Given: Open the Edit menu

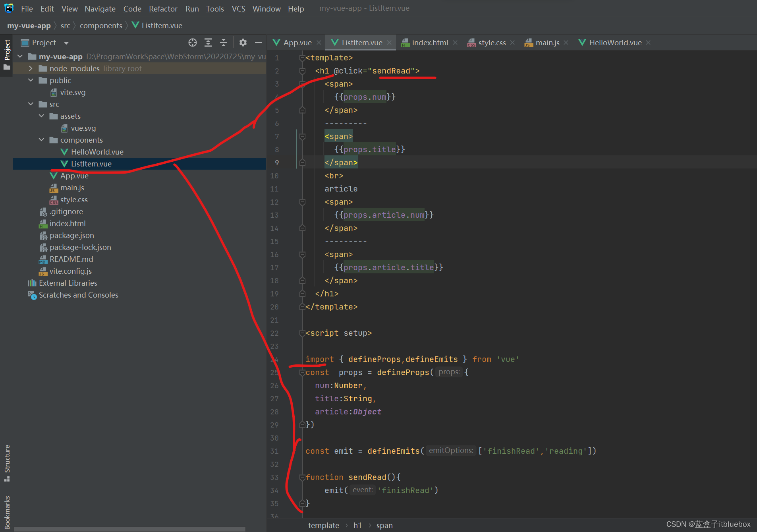Looking at the screenshot, I should (x=47, y=8).
